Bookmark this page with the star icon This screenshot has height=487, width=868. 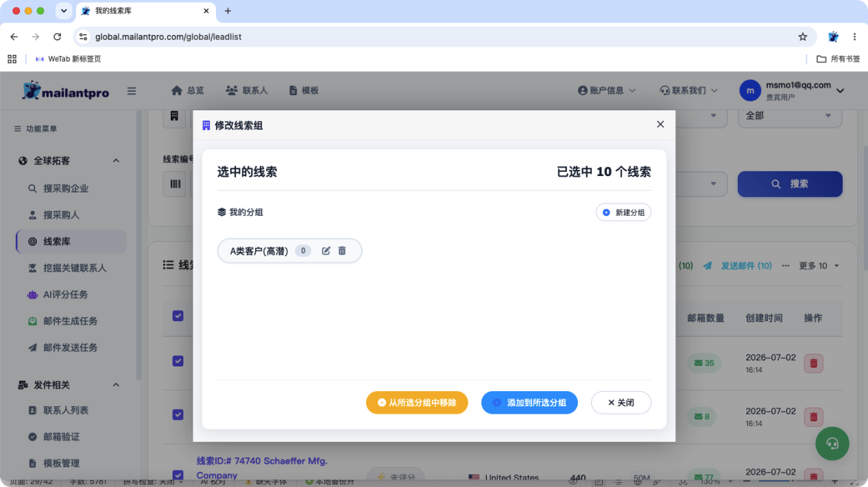coord(803,37)
